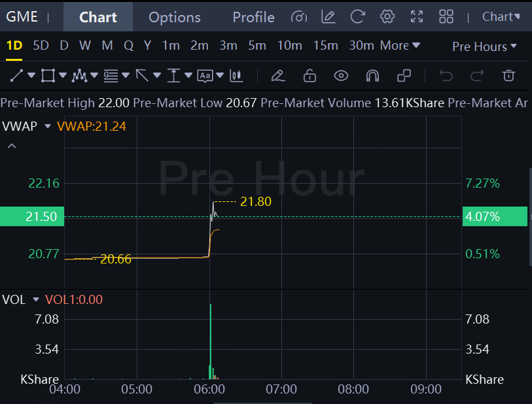Toggle the lock drawings icon

tap(310, 75)
